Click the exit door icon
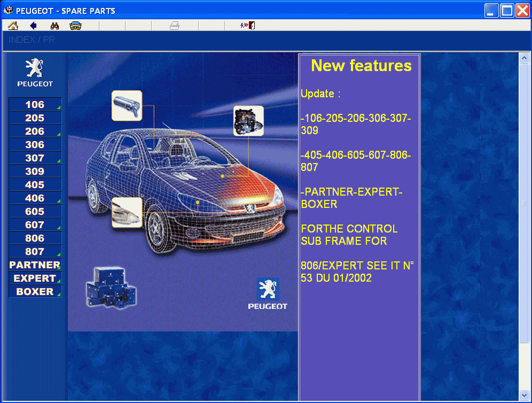The height and width of the screenshot is (403, 532). click(x=248, y=26)
